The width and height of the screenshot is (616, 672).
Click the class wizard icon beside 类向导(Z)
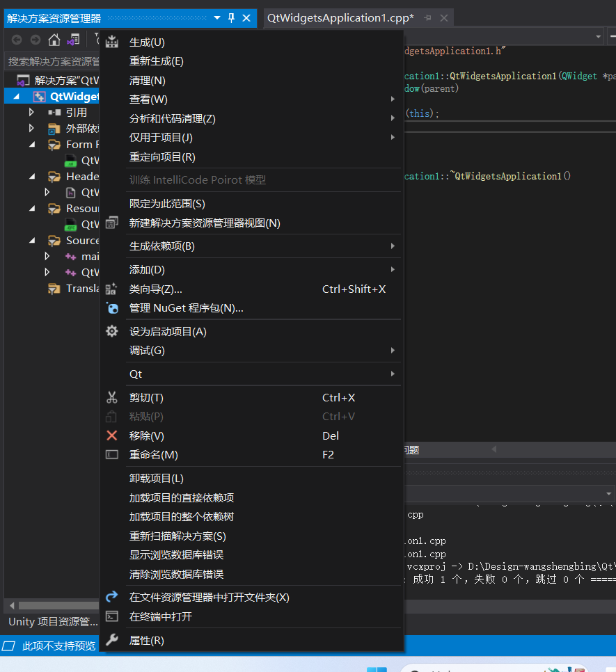tap(111, 289)
